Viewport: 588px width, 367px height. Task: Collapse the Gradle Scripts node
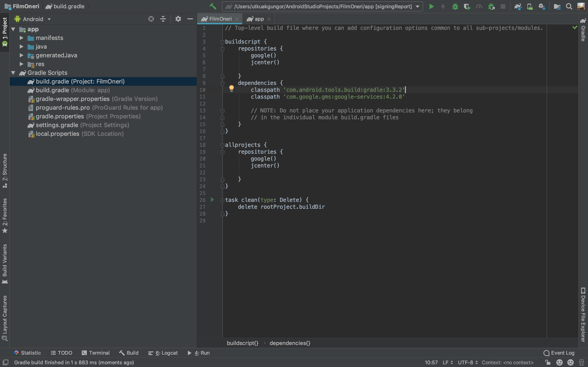pos(13,73)
